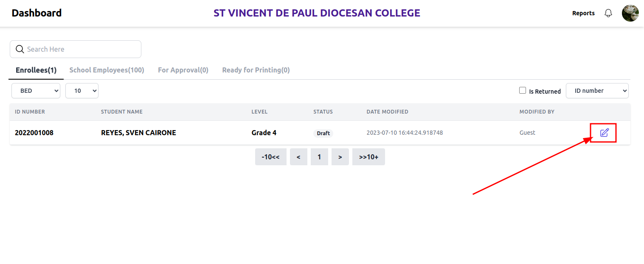Click the STATUS column header

point(323,112)
